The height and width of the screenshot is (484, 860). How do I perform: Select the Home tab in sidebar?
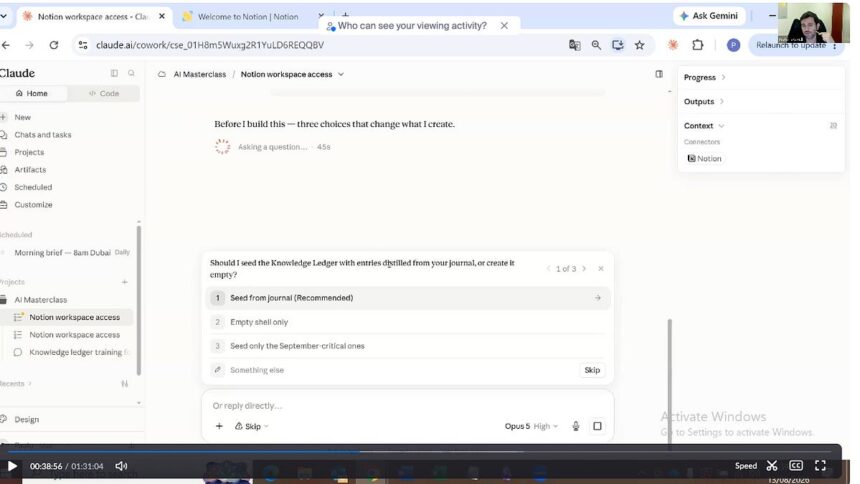tap(32, 93)
